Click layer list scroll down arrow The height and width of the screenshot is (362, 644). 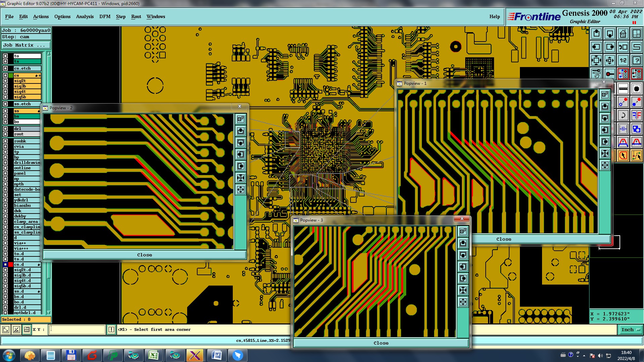click(49, 312)
